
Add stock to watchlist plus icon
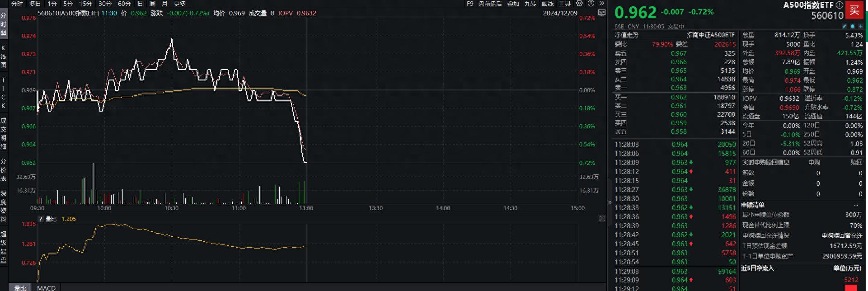[x=861, y=26]
